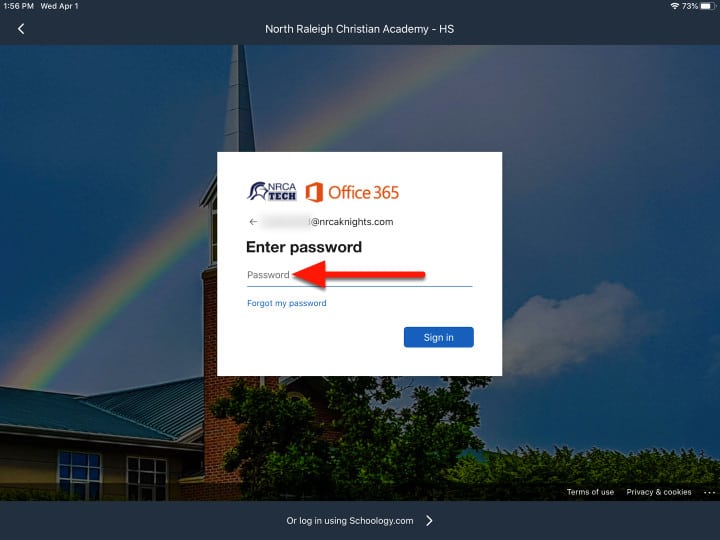
Task: Open the three-dots more options menu
Action: tap(709, 492)
